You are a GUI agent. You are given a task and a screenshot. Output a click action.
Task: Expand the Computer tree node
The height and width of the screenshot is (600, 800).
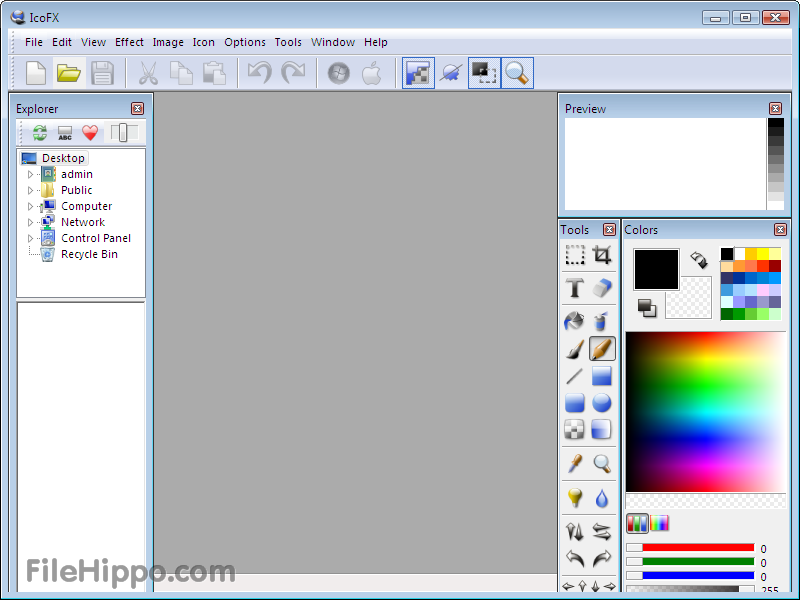(x=30, y=206)
